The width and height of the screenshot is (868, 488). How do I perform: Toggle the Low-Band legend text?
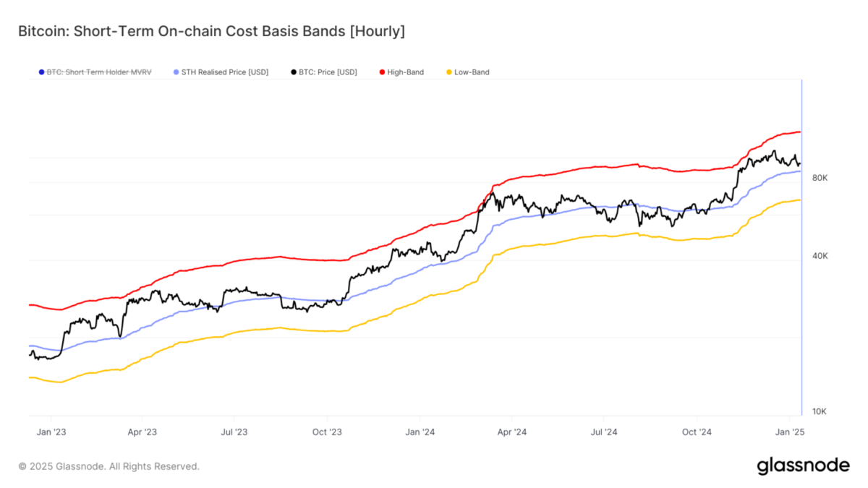(472, 72)
